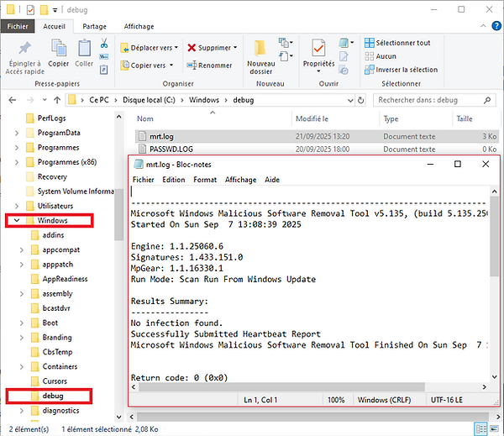The width and height of the screenshot is (504, 436).
Task: Open the address bar history dropdown
Action: pos(350,100)
